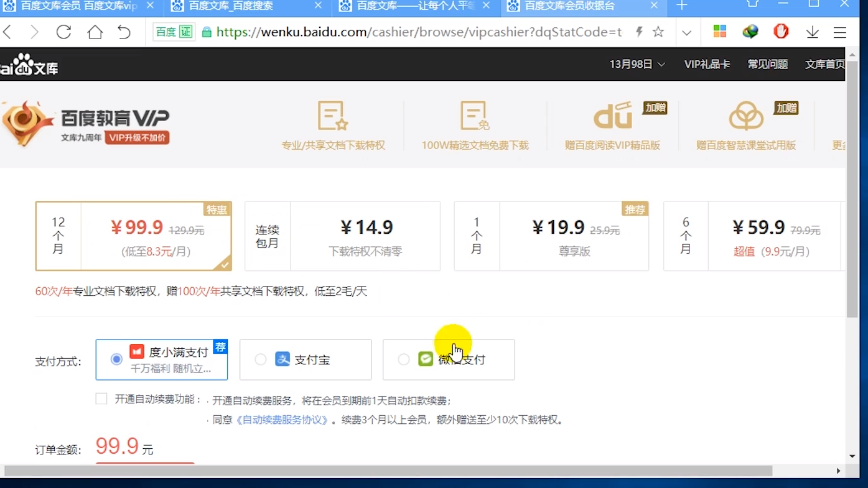Open a new tab with plus button
The height and width of the screenshot is (488, 868).
point(682,6)
